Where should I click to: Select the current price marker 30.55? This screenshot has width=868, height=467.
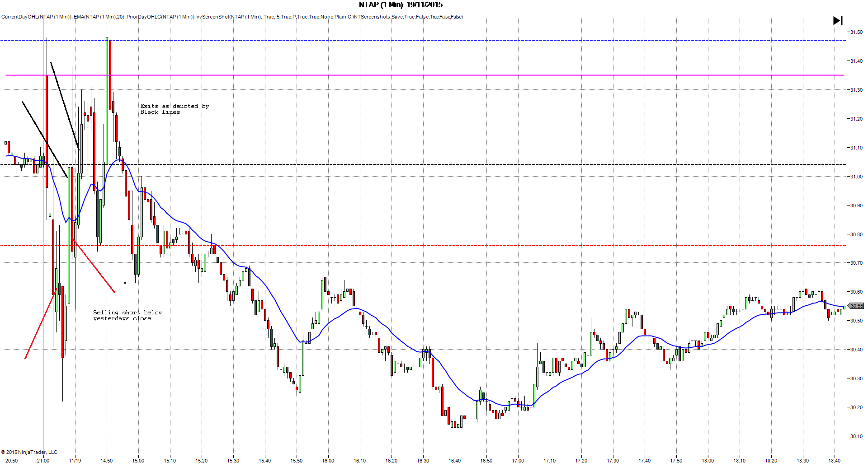pos(856,306)
